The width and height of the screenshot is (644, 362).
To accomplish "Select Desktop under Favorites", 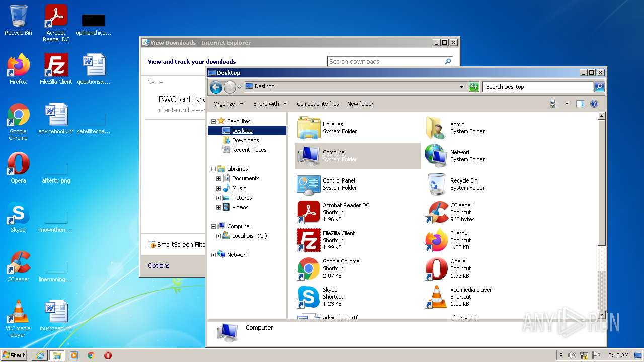I will 242,131.
